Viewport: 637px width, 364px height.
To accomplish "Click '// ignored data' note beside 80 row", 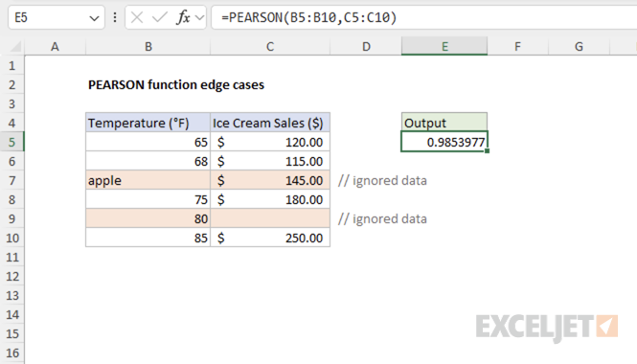I will tap(382, 218).
